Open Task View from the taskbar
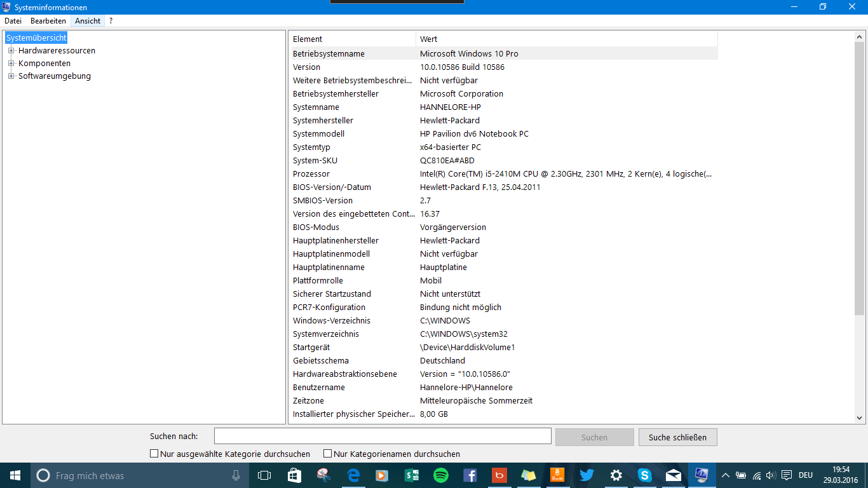The width and height of the screenshot is (868, 488). pos(264,475)
